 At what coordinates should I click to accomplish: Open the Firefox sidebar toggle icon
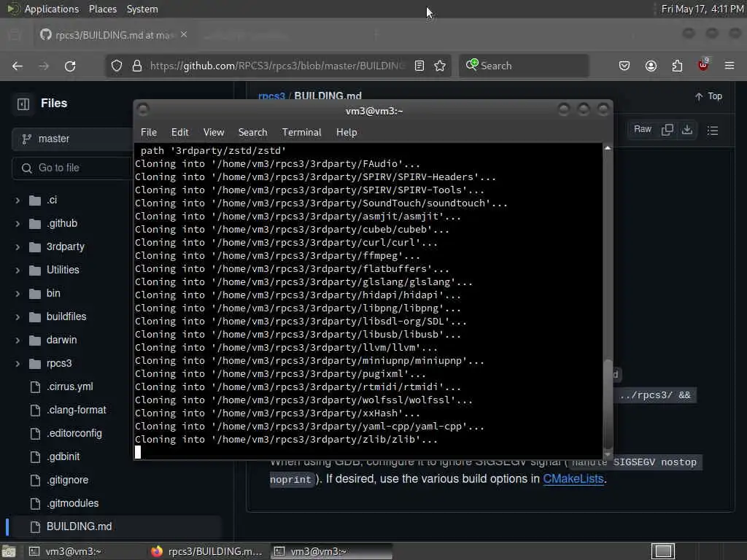pos(15,35)
